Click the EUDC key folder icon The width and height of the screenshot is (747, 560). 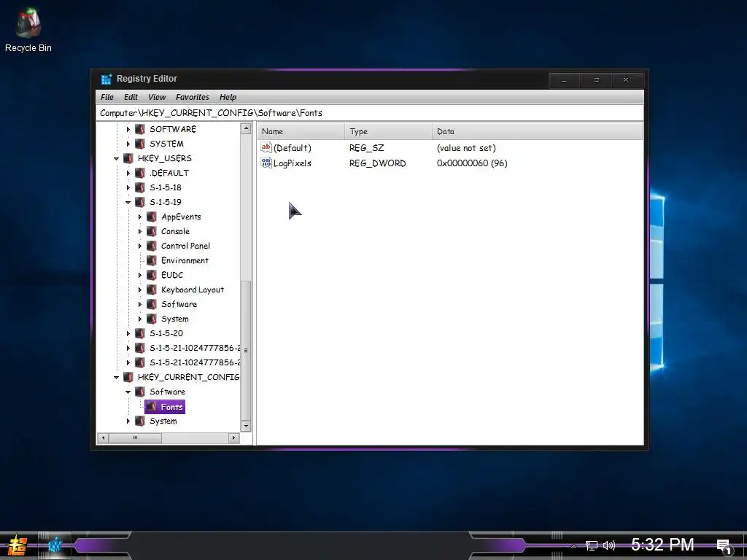(152, 275)
